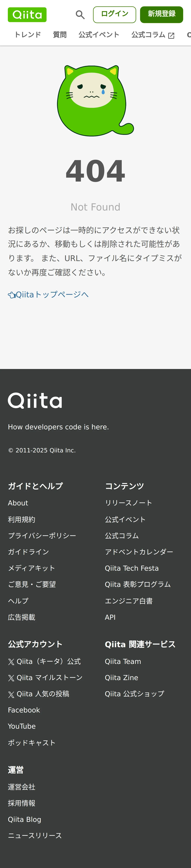
Task: Click the Not Found subtitle text
Action: point(95,207)
